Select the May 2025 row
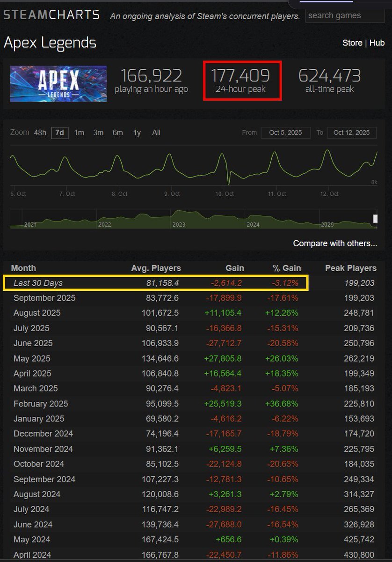This screenshot has height=562, width=392. [x=194, y=358]
